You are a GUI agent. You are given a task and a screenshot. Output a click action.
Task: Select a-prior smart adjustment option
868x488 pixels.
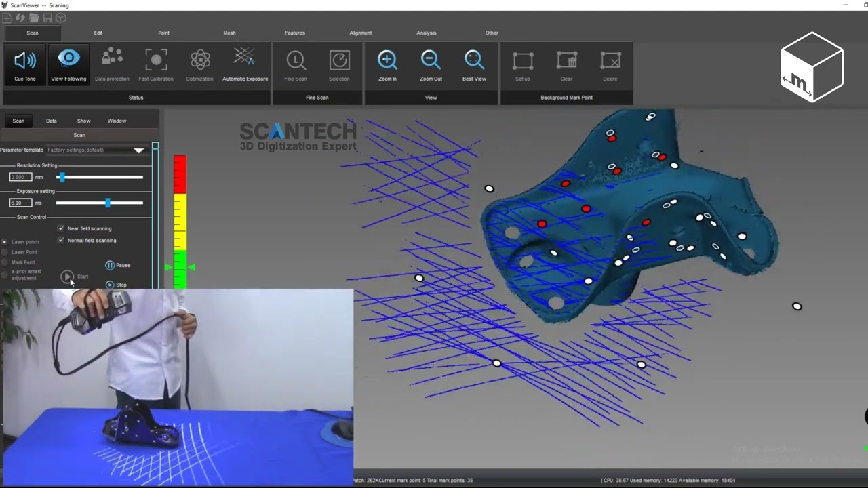click(x=5, y=274)
